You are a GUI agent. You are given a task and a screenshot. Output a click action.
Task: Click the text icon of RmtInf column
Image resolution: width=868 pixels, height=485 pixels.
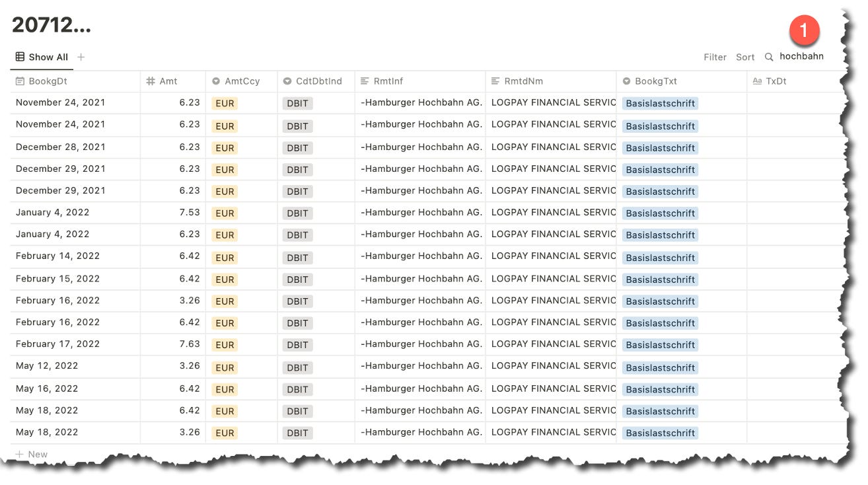(365, 81)
